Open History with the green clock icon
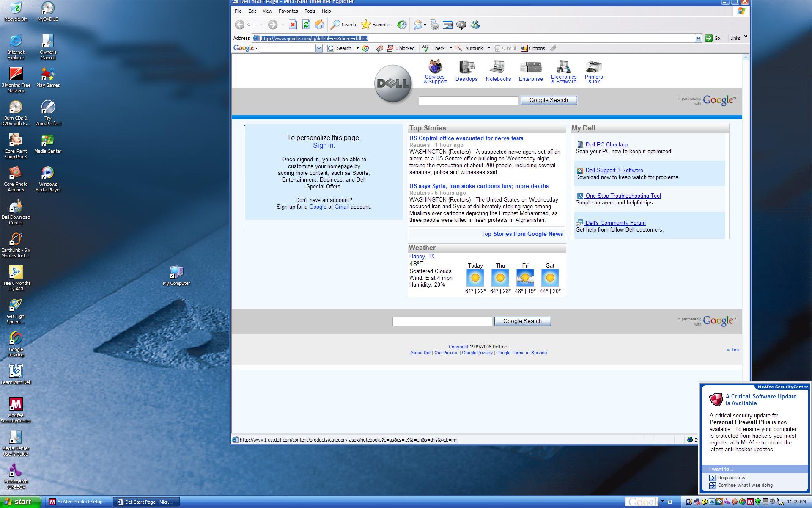The height and width of the screenshot is (508, 812). click(x=402, y=25)
